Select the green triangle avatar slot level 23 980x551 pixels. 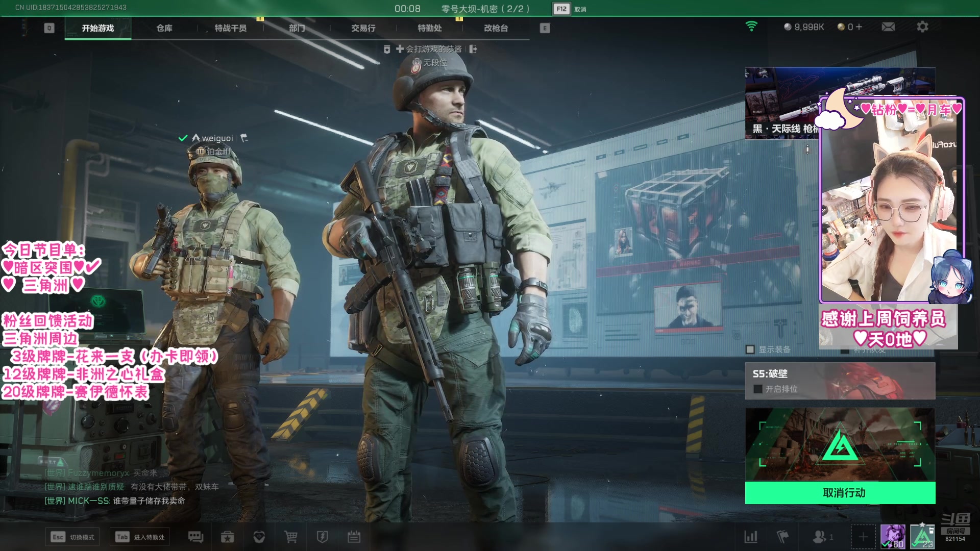coord(922,537)
